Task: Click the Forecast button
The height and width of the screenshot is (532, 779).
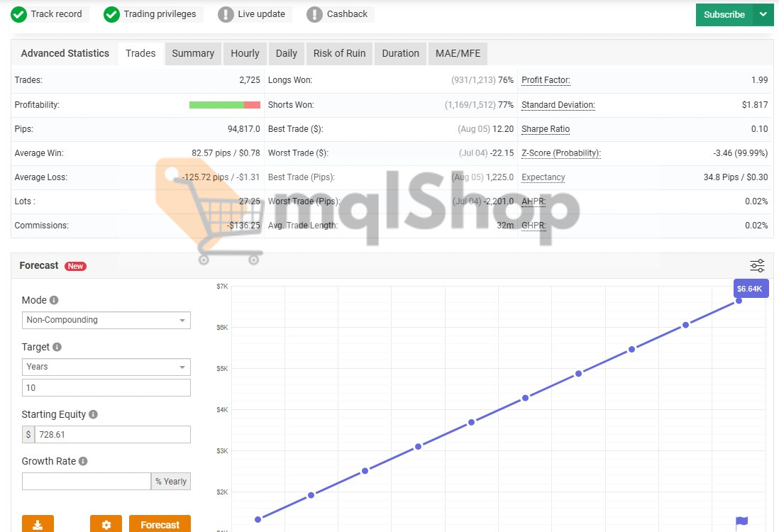Action: pyautogui.click(x=159, y=523)
